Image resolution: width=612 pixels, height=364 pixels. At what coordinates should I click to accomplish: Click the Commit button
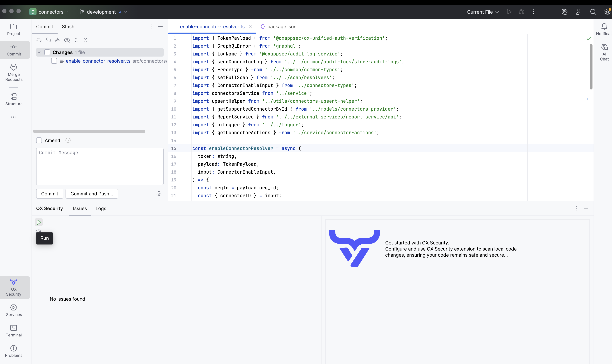point(50,194)
